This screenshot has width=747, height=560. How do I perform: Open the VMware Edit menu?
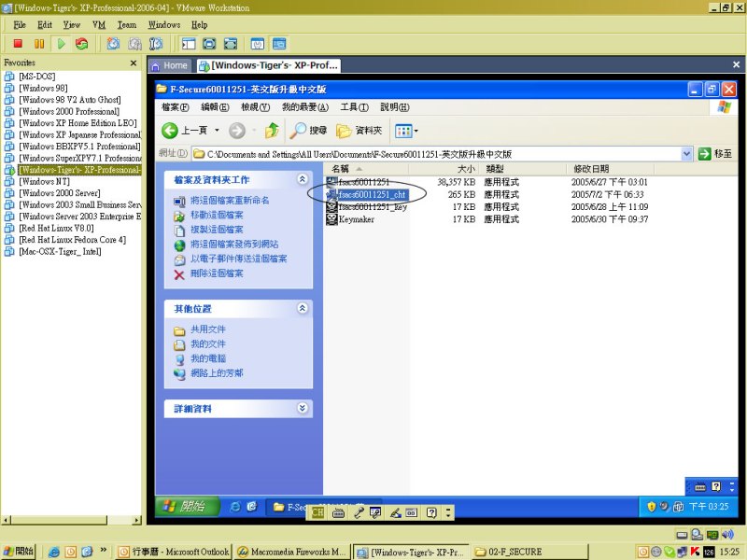coord(45,25)
